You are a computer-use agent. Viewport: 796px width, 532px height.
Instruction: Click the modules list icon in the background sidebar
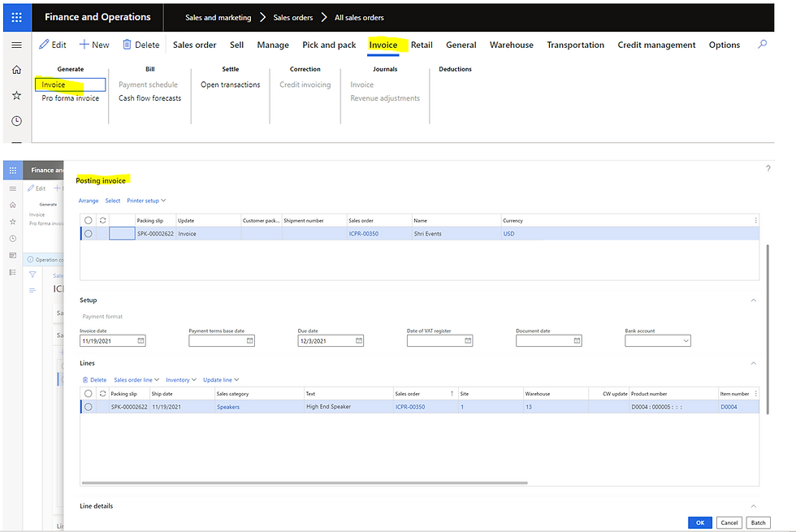13,273
